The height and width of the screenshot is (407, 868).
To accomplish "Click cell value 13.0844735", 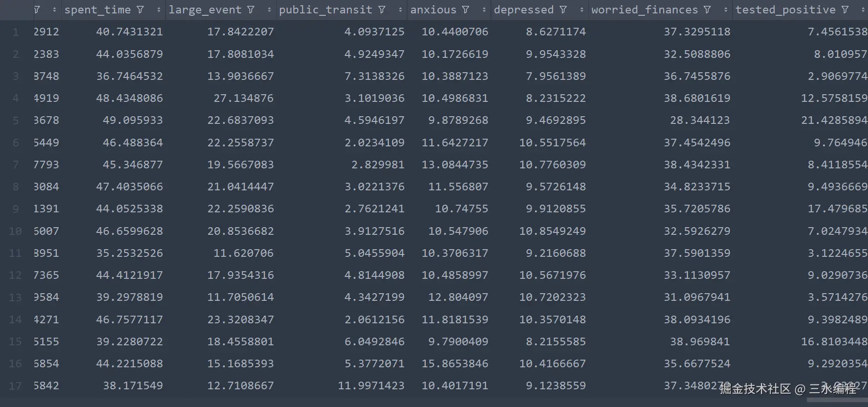I will pos(455,165).
